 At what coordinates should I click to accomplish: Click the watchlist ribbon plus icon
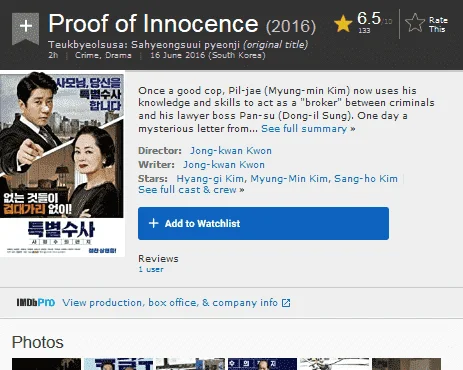(x=26, y=28)
